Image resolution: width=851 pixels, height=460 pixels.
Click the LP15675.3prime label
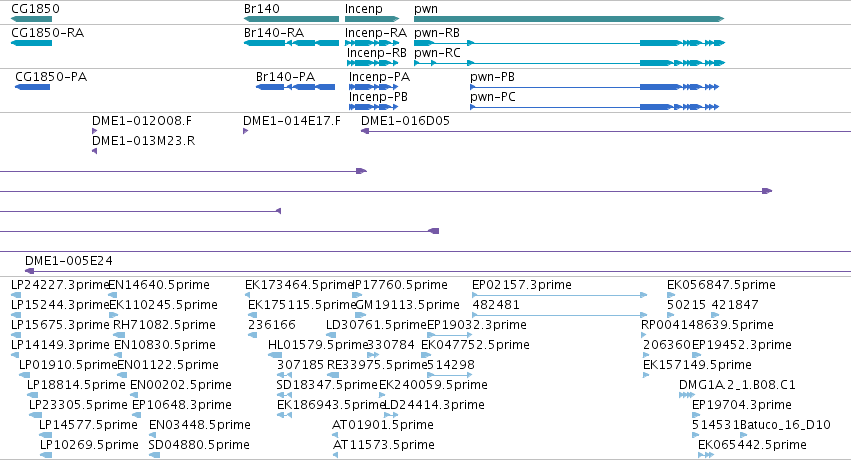click(60, 325)
